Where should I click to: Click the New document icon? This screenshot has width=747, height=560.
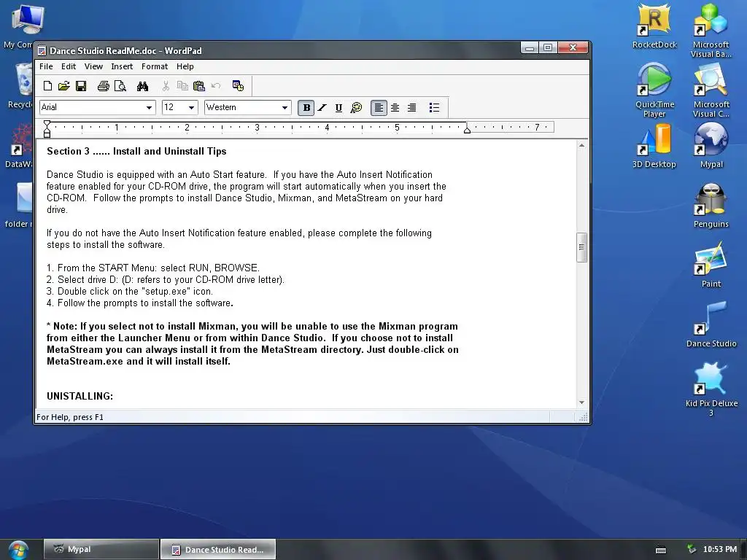(x=47, y=86)
